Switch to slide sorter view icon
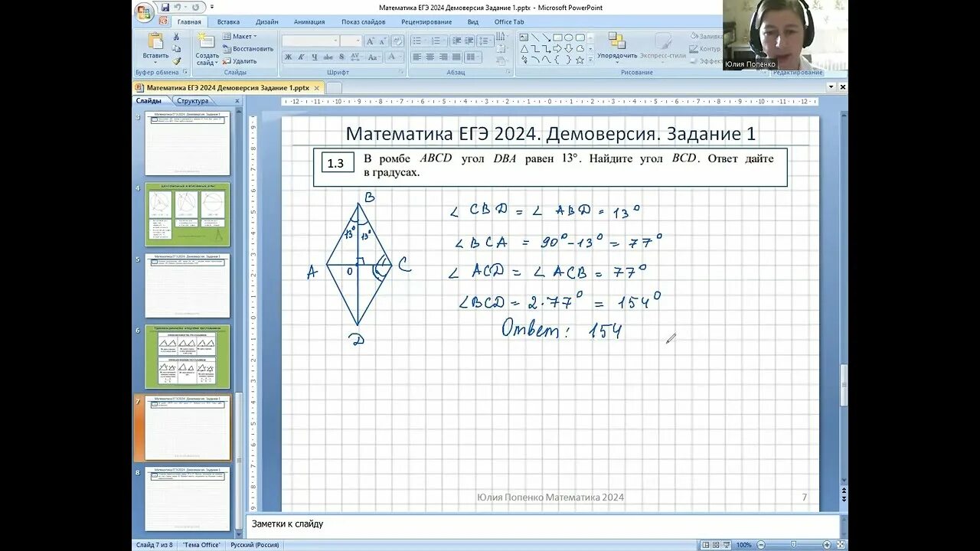The width and height of the screenshot is (980, 551). coord(716,545)
